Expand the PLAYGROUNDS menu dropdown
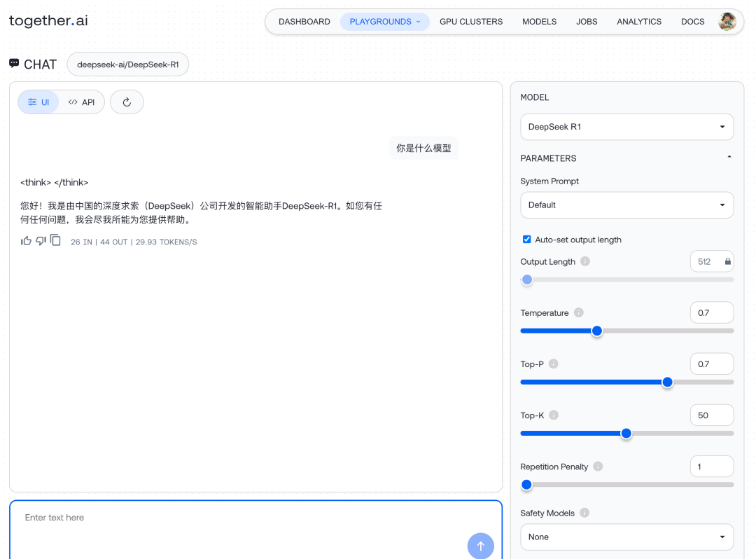Screen dimensions: 756x559 [385, 22]
